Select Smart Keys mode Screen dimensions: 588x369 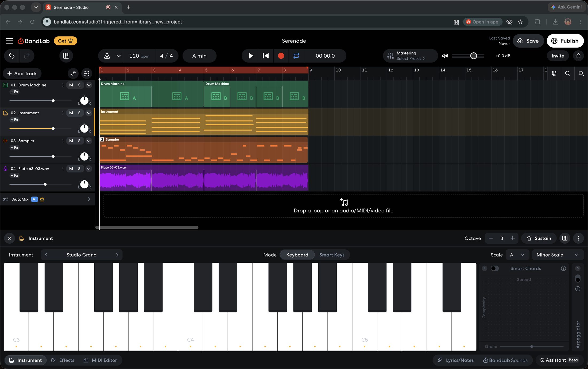332,255
